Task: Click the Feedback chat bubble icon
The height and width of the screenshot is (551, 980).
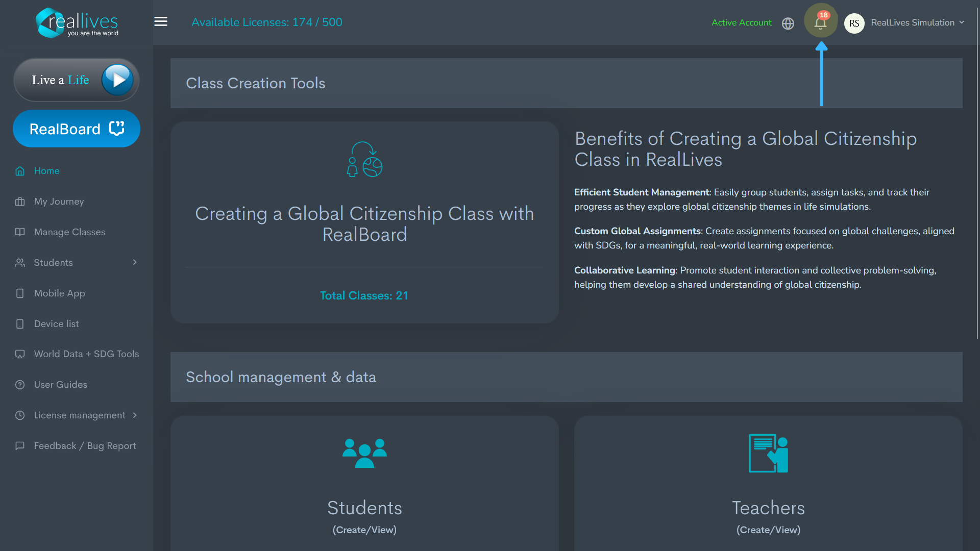Action: 20,446
